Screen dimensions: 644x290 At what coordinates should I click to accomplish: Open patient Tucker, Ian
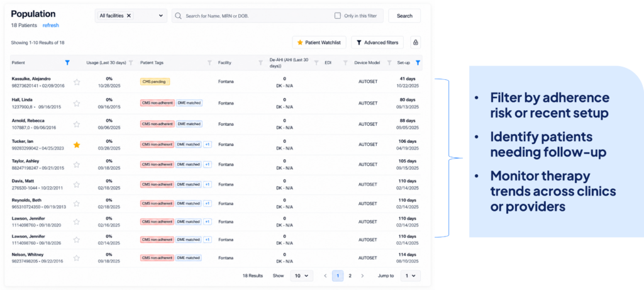(23, 141)
